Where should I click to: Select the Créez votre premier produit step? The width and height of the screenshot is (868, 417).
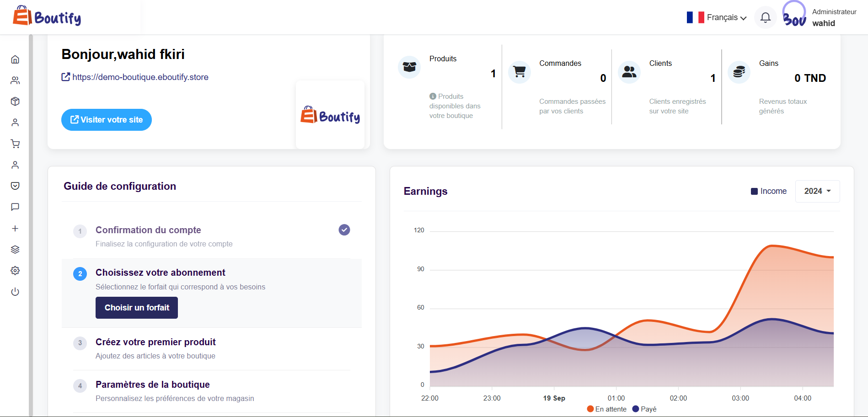click(x=155, y=342)
